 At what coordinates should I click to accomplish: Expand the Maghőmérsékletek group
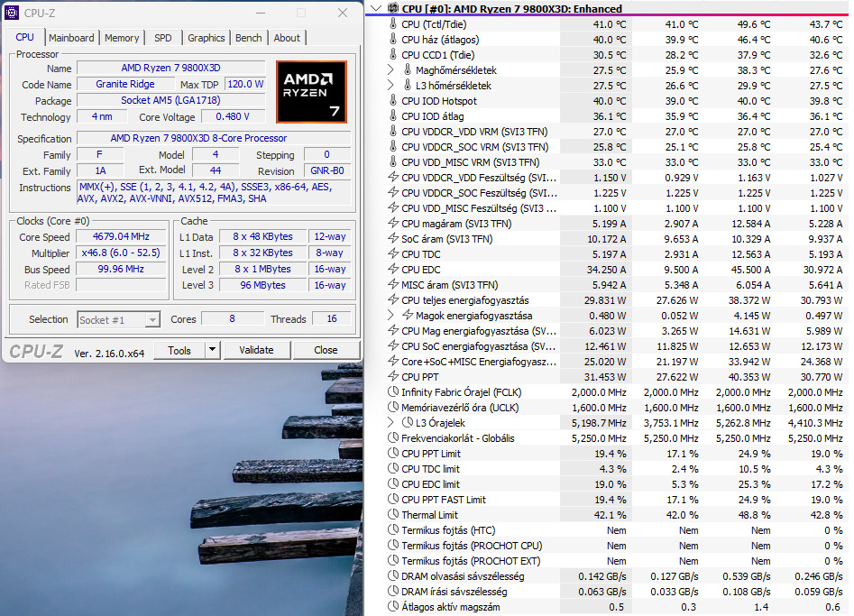390,69
